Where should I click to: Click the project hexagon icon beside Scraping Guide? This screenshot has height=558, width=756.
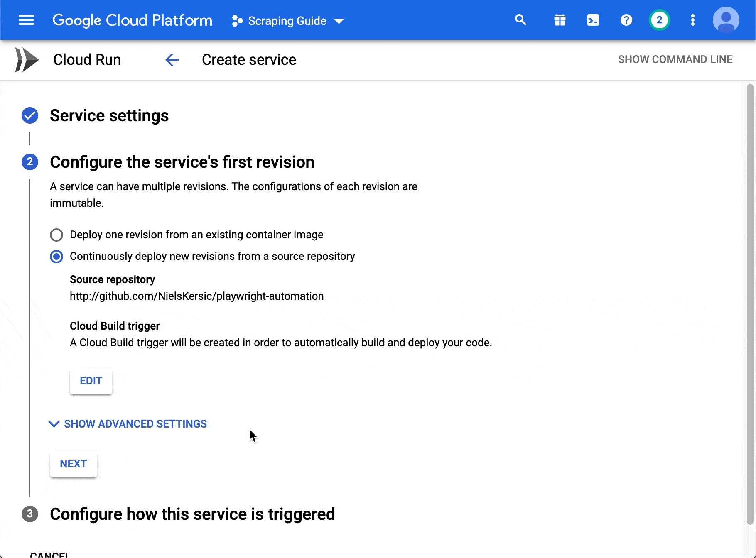pyautogui.click(x=237, y=21)
